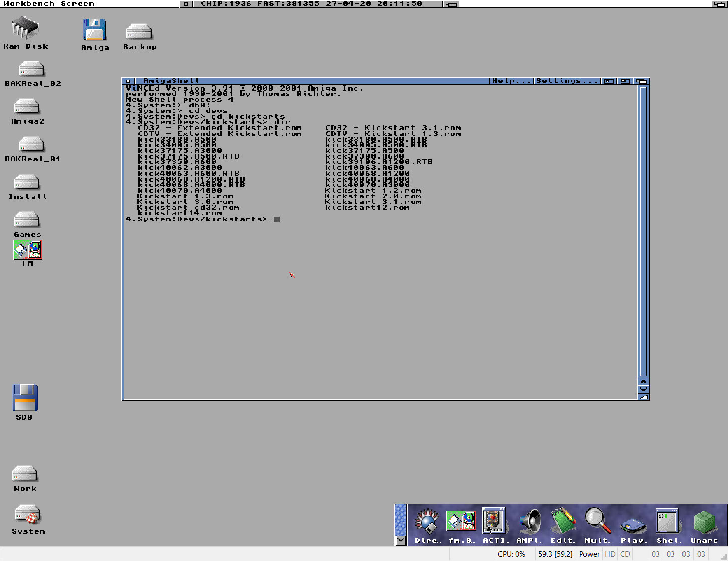
Task: Click the AmigaShell scroll down arrow
Action: (x=643, y=389)
